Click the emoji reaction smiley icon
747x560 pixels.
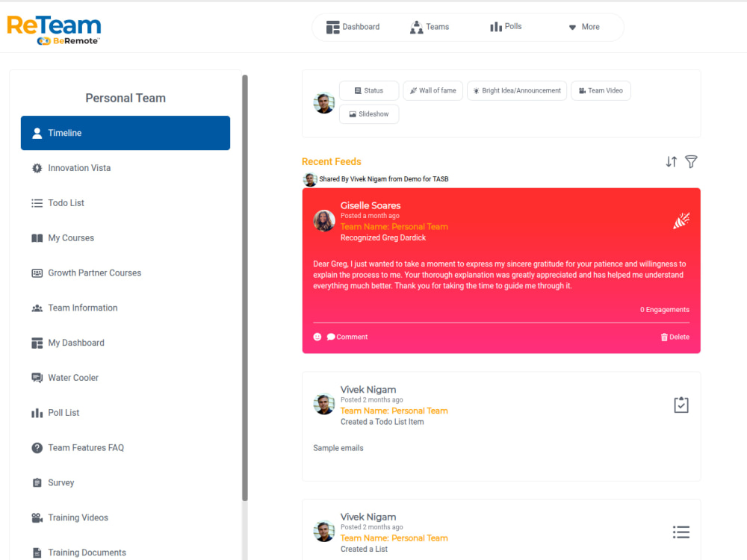click(x=317, y=337)
